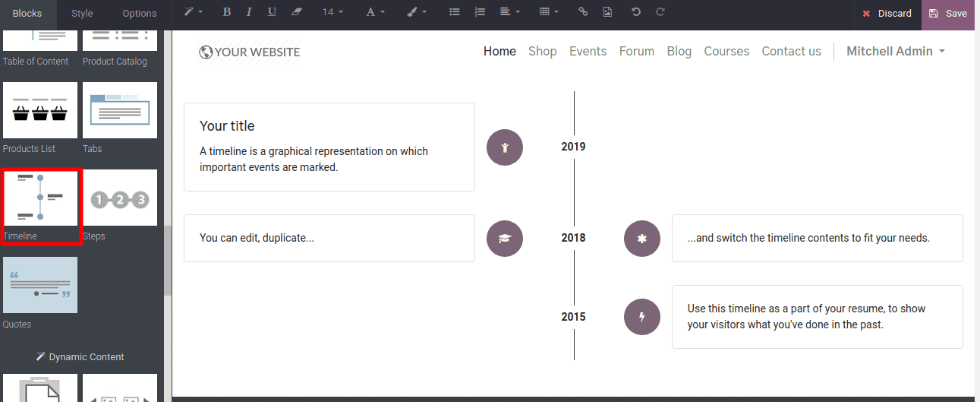Click the redo icon
This screenshot has height=402, width=980.
(660, 12)
